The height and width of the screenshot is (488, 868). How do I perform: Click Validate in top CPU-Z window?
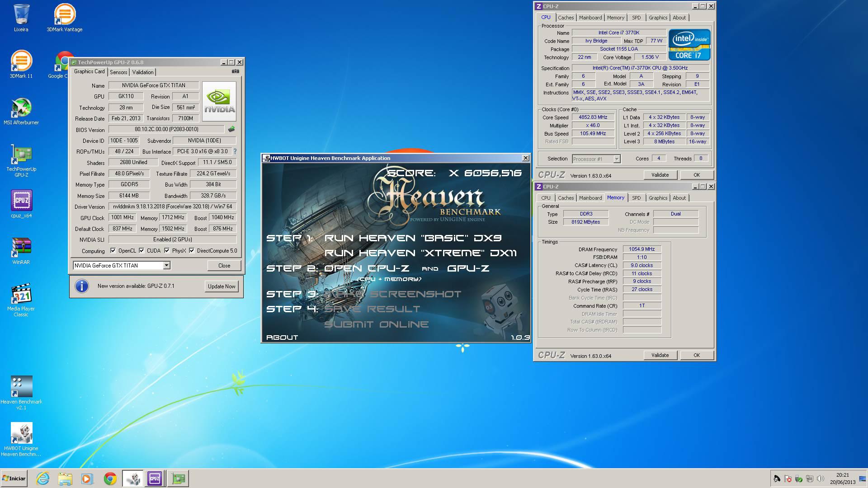pos(660,175)
